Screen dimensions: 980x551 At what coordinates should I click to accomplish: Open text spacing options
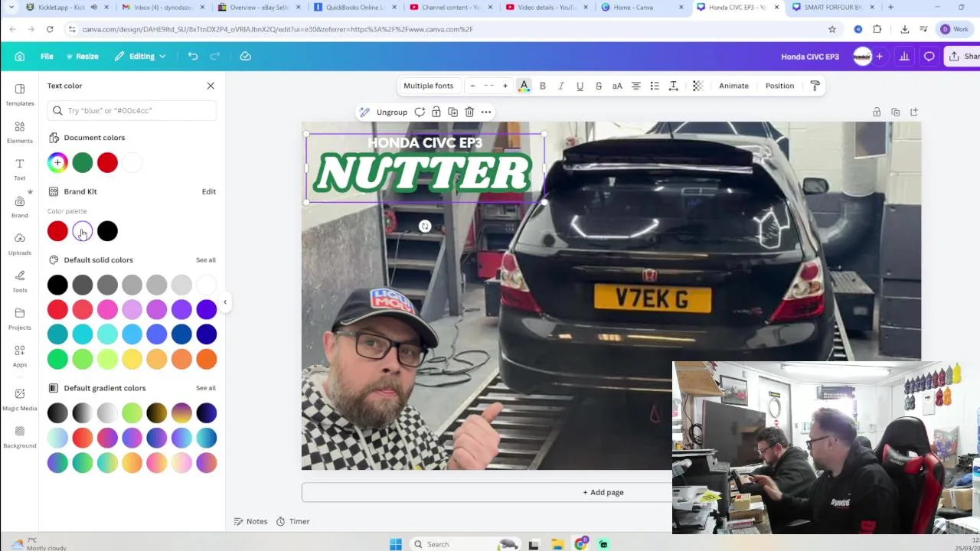[674, 86]
